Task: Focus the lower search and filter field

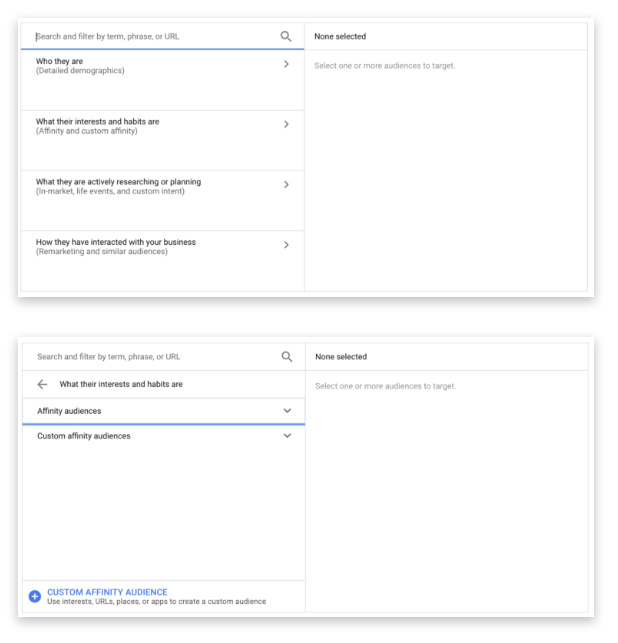Action: tap(150, 357)
